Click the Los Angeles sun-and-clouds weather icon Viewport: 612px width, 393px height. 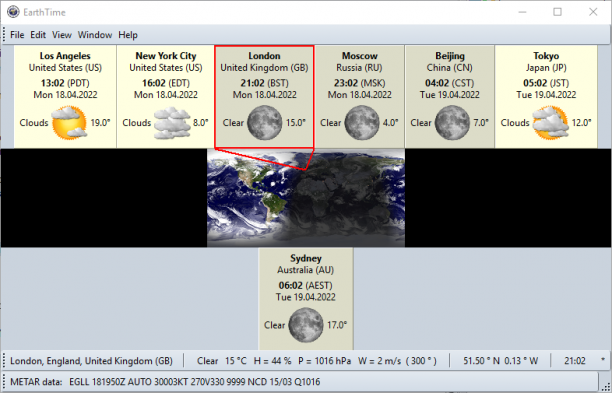[69, 123]
